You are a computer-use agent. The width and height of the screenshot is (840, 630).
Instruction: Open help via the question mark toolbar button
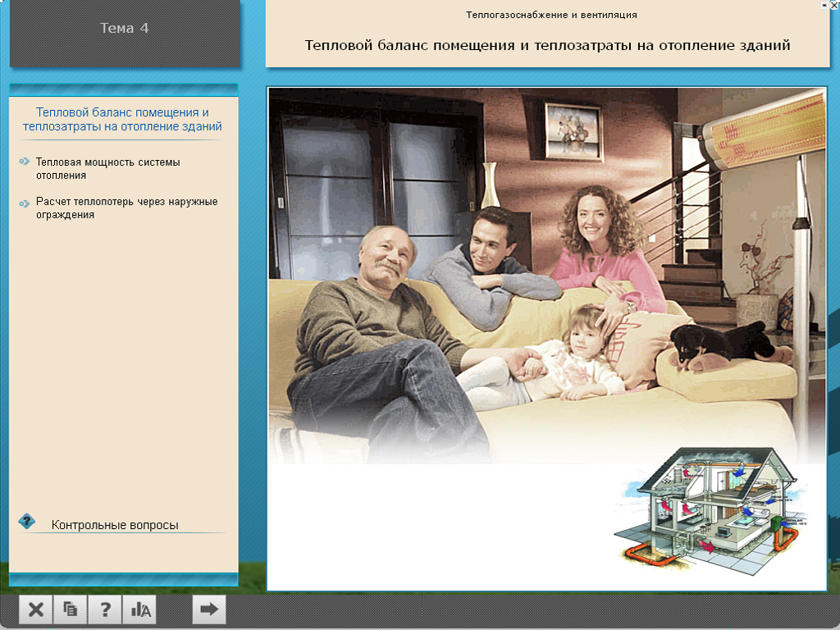coord(105,609)
